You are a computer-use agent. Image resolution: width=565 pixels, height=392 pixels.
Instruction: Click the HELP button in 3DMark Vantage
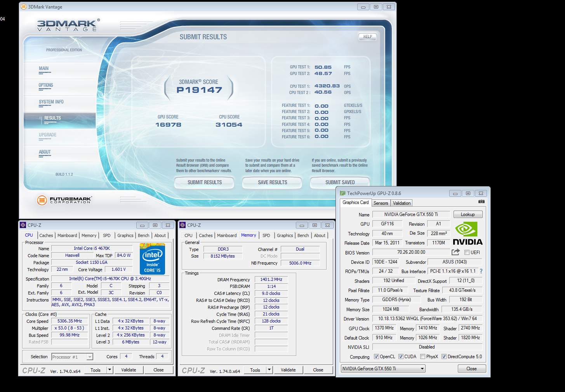367,37
